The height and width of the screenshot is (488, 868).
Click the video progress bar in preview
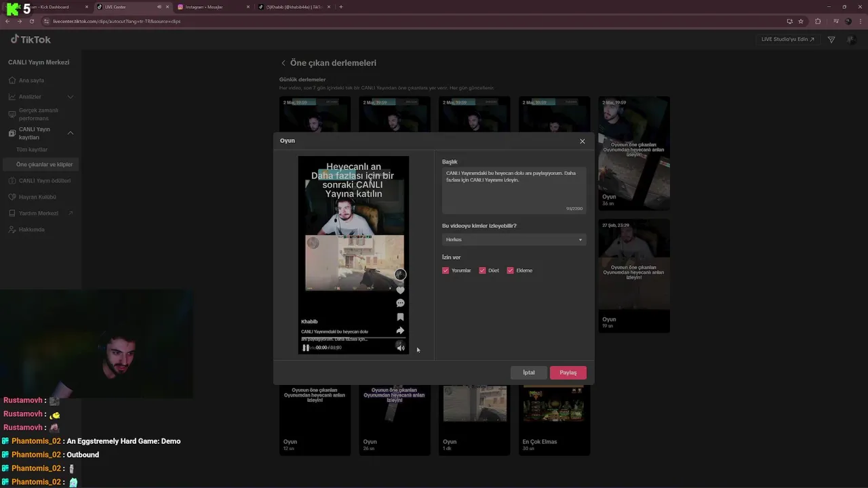(353, 338)
